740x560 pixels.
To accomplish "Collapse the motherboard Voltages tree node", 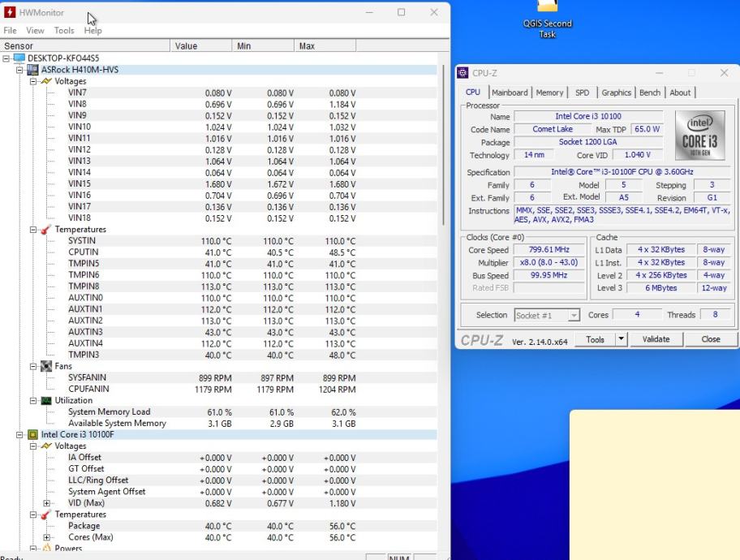I will (x=33, y=81).
